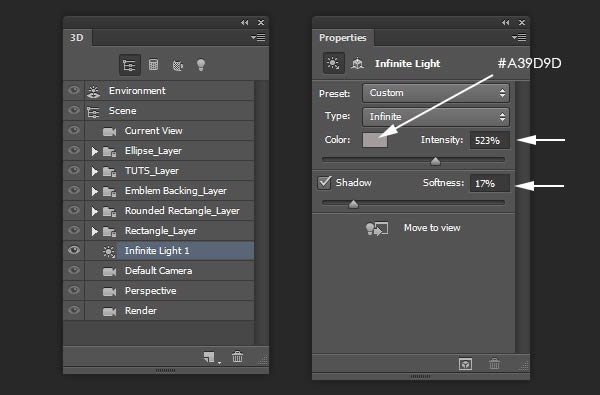Image resolution: width=600 pixels, height=395 pixels.
Task: Delete the selected item in 3D panel
Action: [237, 357]
